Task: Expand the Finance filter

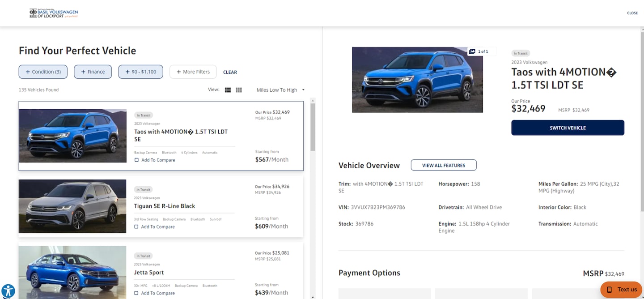Action: pyautogui.click(x=93, y=72)
